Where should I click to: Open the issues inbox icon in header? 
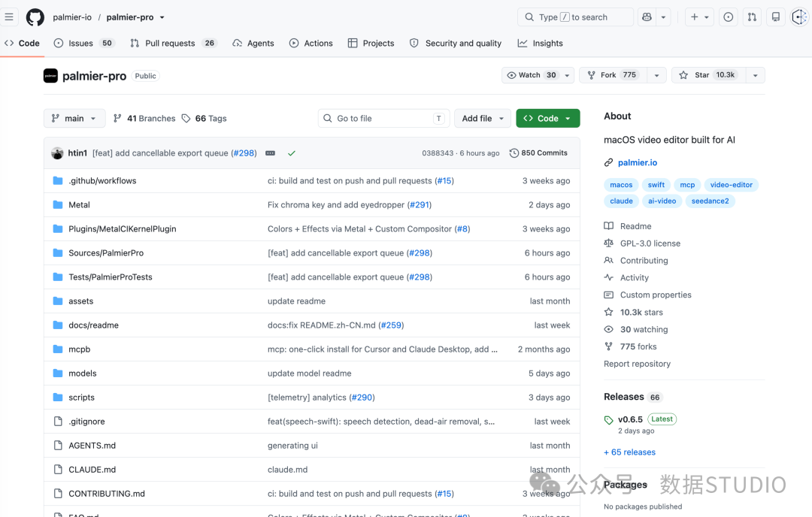pos(728,17)
